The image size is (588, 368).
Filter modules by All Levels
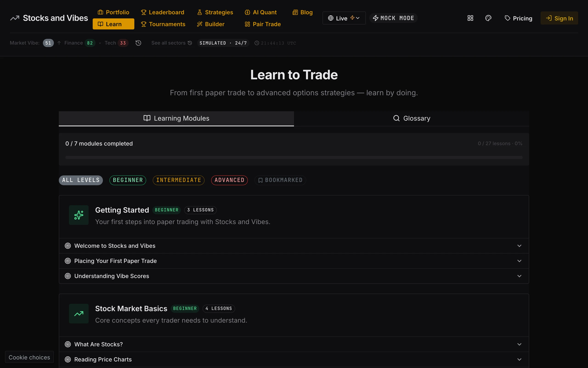(x=81, y=180)
